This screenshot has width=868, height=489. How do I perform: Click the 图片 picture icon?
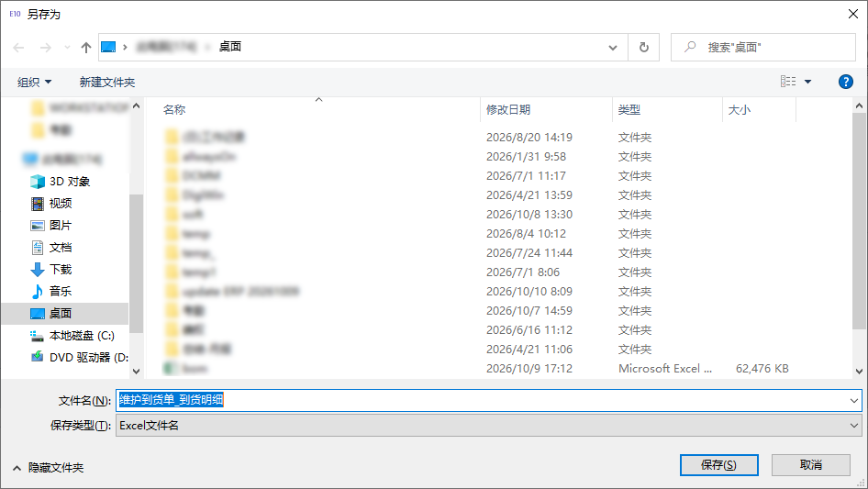click(37, 226)
